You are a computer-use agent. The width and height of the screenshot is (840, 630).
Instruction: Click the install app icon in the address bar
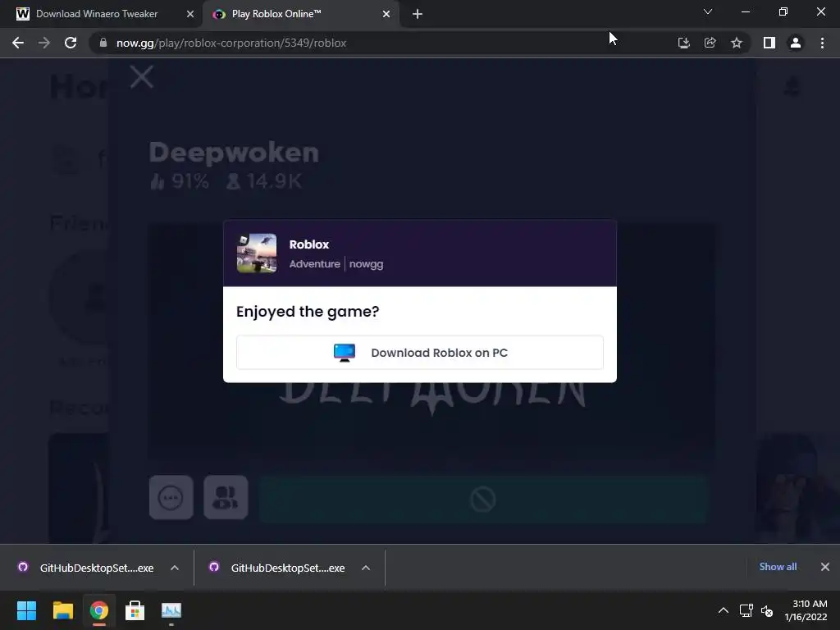(x=683, y=43)
